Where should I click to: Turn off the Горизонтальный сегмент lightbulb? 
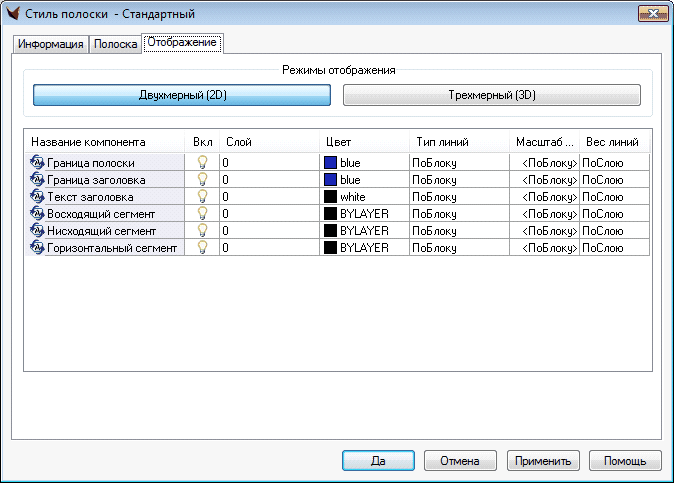coord(202,247)
